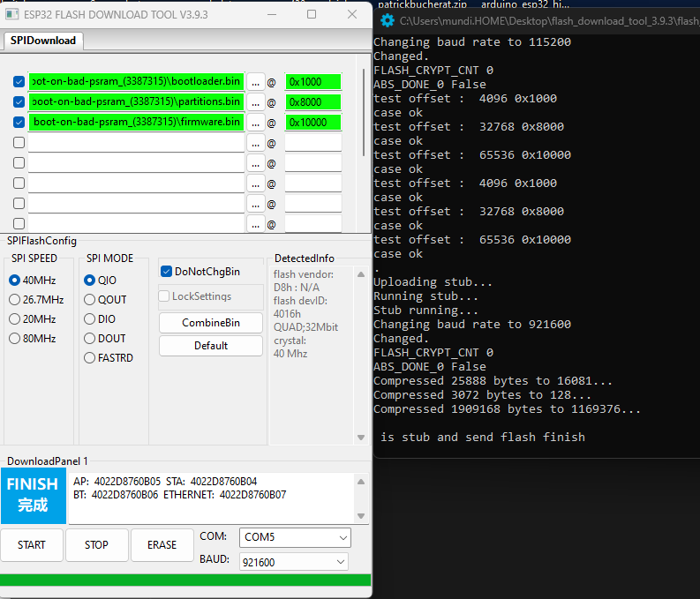
Task: Click the Default button
Action: point(211,346)
